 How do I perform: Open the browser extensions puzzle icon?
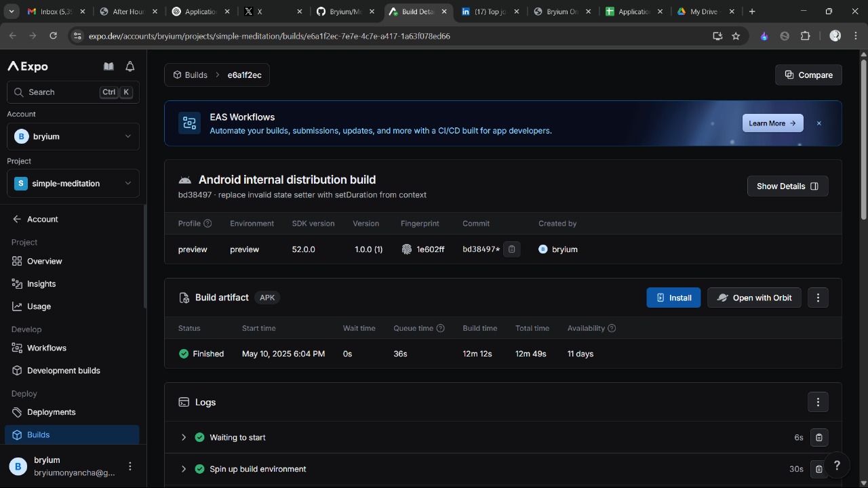pyautogui.click(x=806, y=36)
